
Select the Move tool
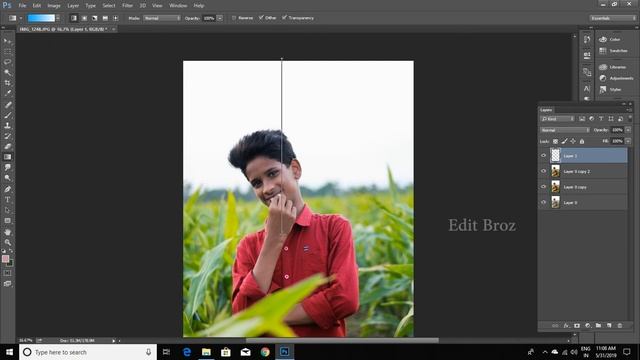click(x=7, y=41)
